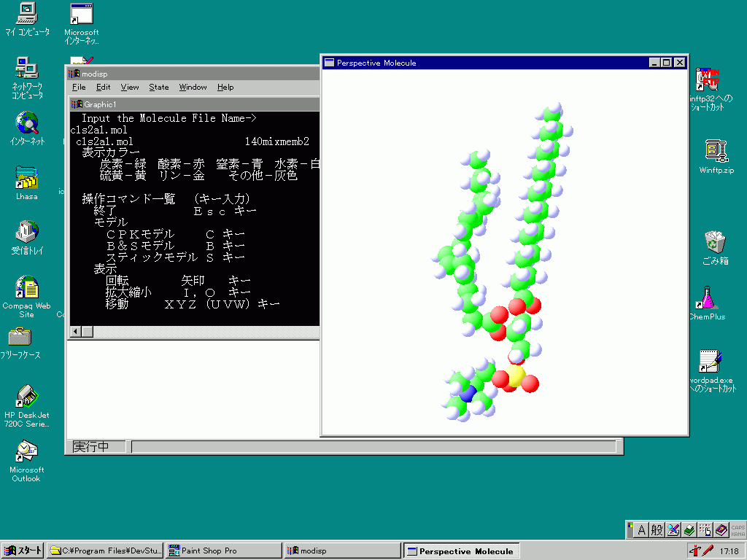
Task: Open the ごみ箱 recycle bin icon
Action: (715, 242)
